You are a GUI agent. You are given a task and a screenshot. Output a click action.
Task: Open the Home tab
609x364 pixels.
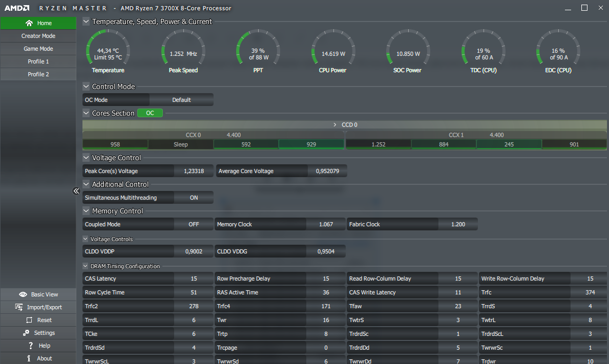[38, 23]
